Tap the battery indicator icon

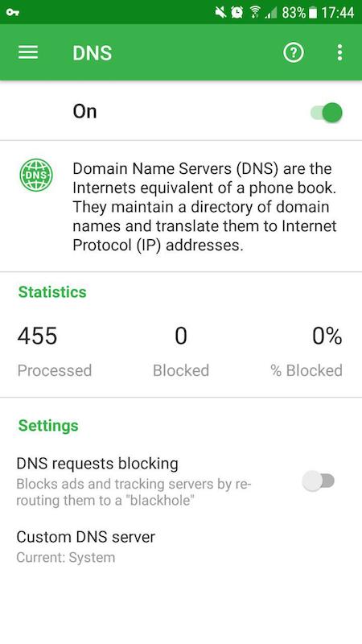(313, 13)
